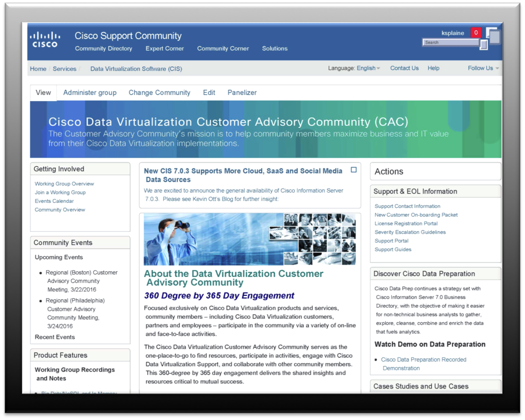
Task: Open the Community Directory menu
Action: tap(103, 48)
